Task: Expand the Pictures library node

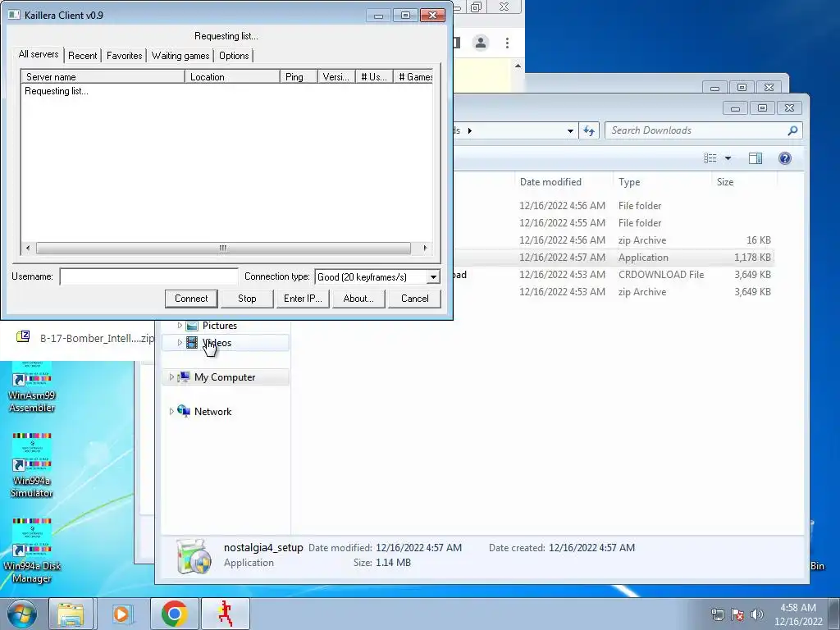Action: pos(180,325)
